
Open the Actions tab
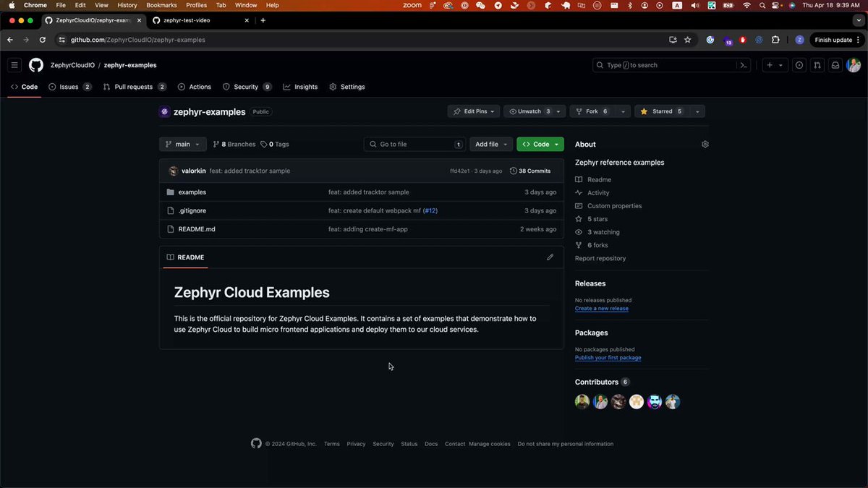pos(195,87)
